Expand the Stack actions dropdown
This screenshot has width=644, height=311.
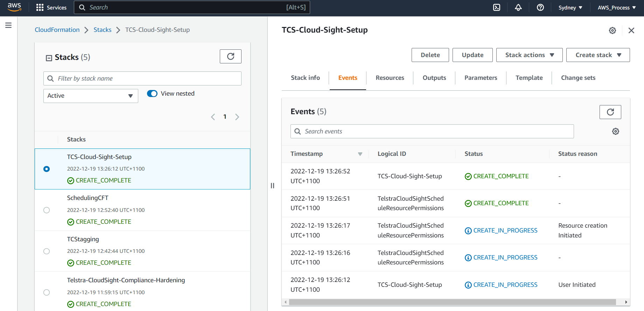[529, 55]
